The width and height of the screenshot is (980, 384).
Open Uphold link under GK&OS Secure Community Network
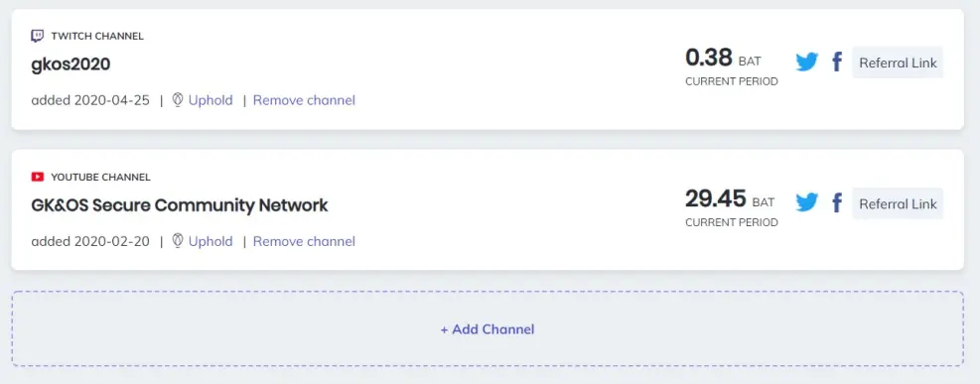(x=210, y=241)
